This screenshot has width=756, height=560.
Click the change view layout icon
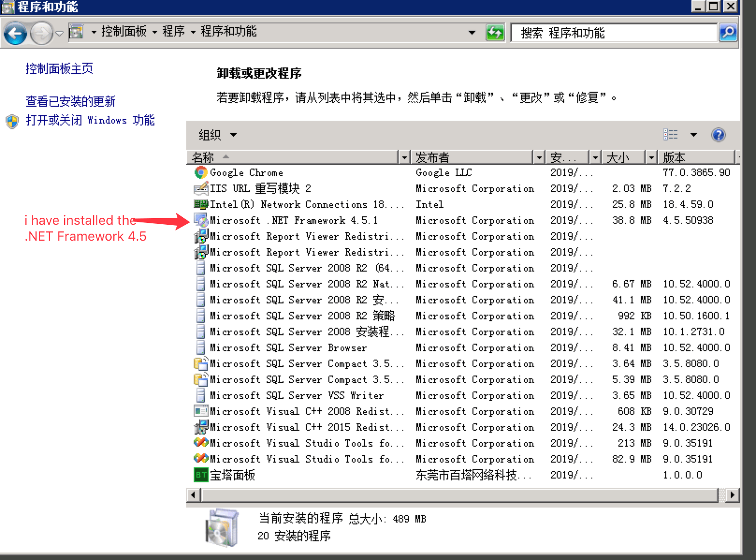(670, 135)
